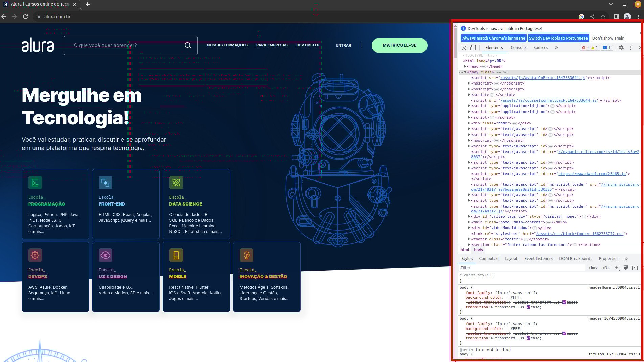Image resolution: width=644 pixels, height=362 pixels.
Task: Switch to the Console tab
Action: point(518,48)
